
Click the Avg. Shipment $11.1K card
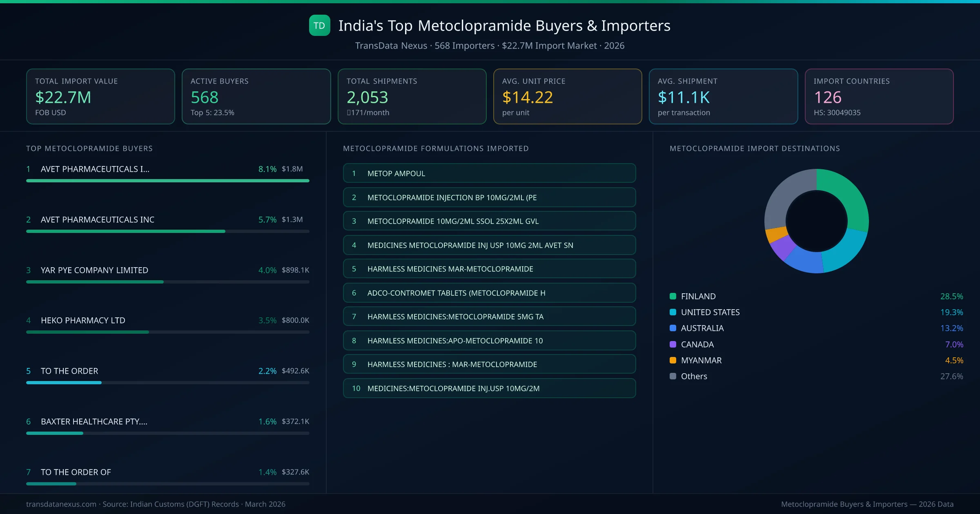point(724,96)
